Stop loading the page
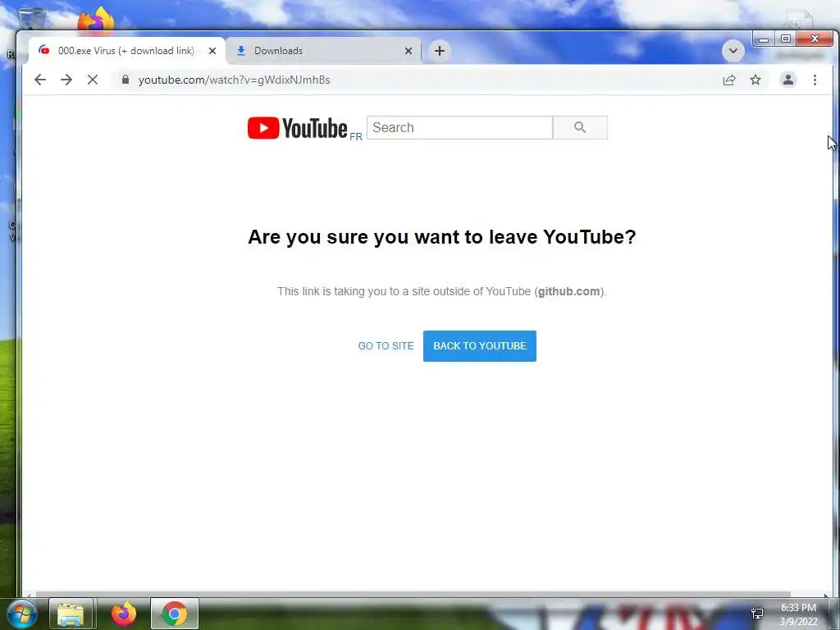 click(x=93, y=80)
